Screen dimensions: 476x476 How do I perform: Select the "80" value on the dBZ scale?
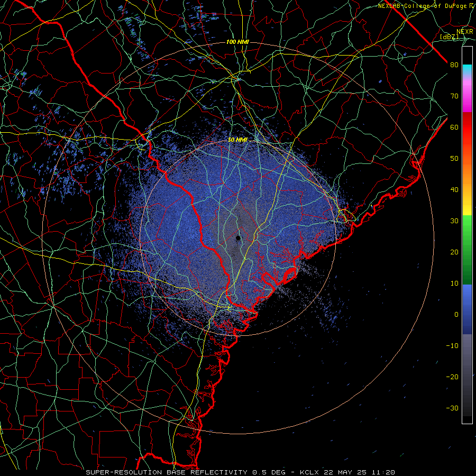(x=454, y=65)
